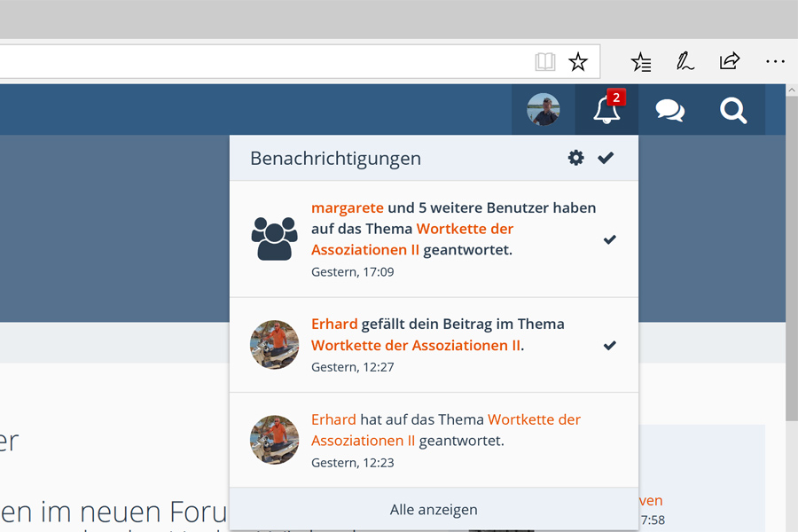The height and width of the screenshot is (532, 798).
Task: Click the add notes pen icon
Action: pos(685,62)
